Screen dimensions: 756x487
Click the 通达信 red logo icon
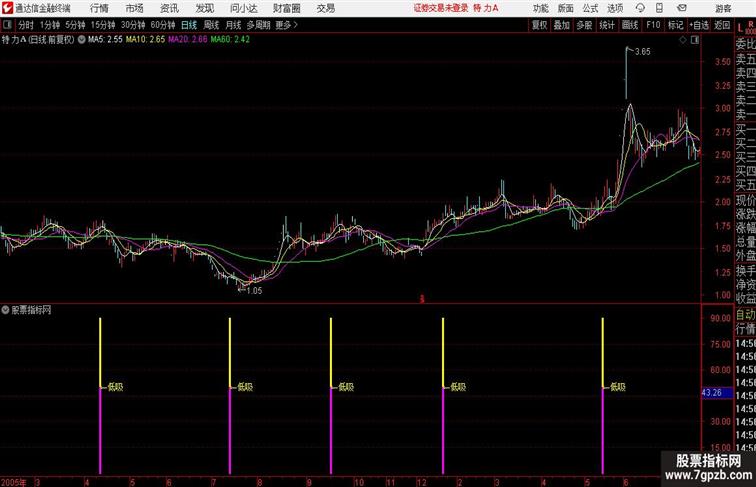coord(7,8)
